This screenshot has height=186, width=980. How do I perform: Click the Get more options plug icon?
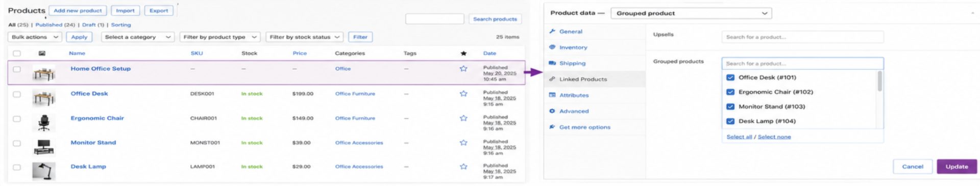[x=552, y=127]
